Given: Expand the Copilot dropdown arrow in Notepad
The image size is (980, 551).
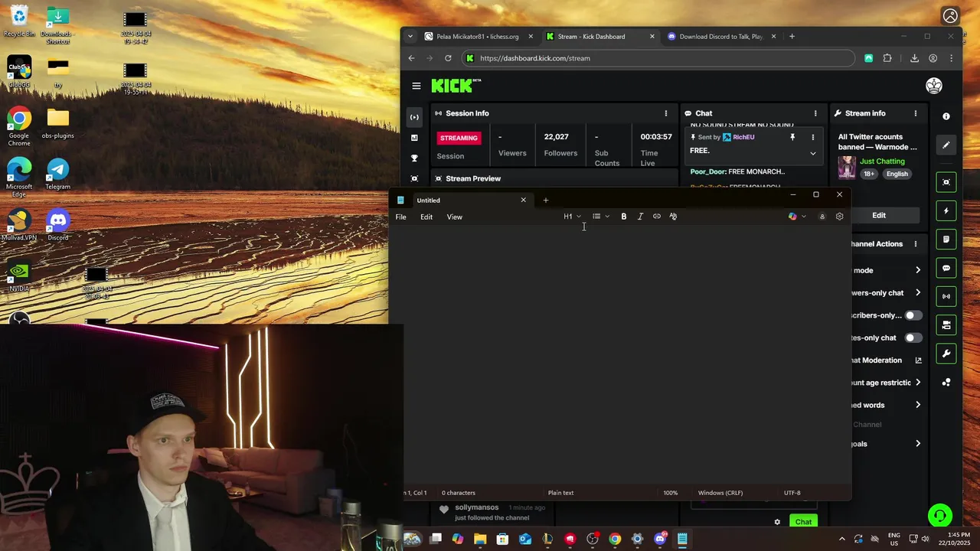Looking at the screenshot, I should click(x=804, y=217).
